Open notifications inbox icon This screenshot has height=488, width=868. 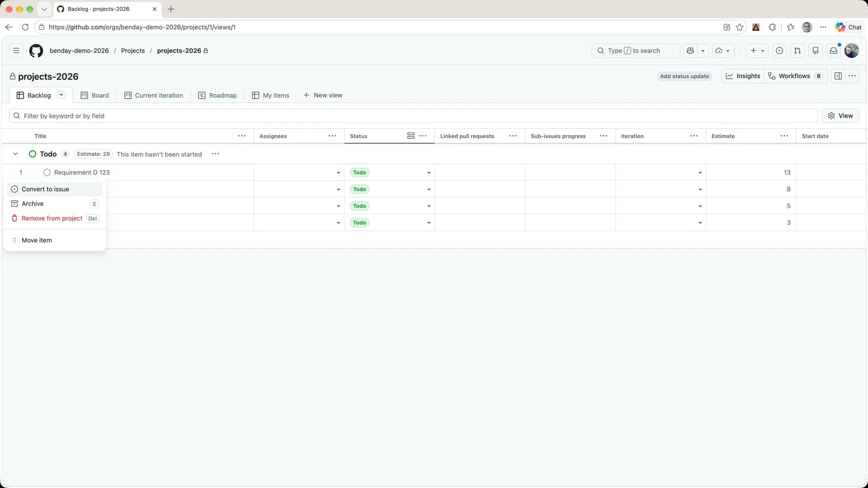(x=834, y=51)
